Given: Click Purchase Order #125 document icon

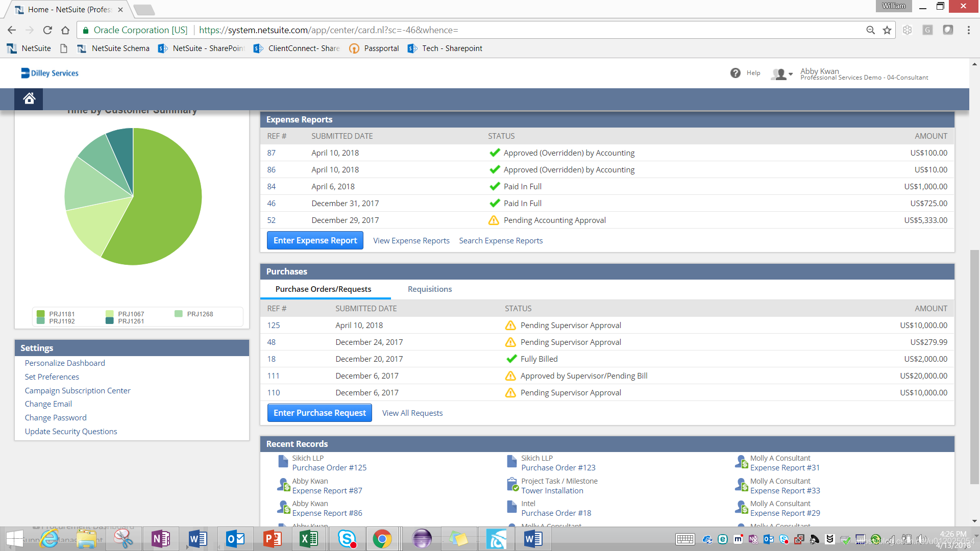Looking at the screenshot, I should tap(283, 462).
